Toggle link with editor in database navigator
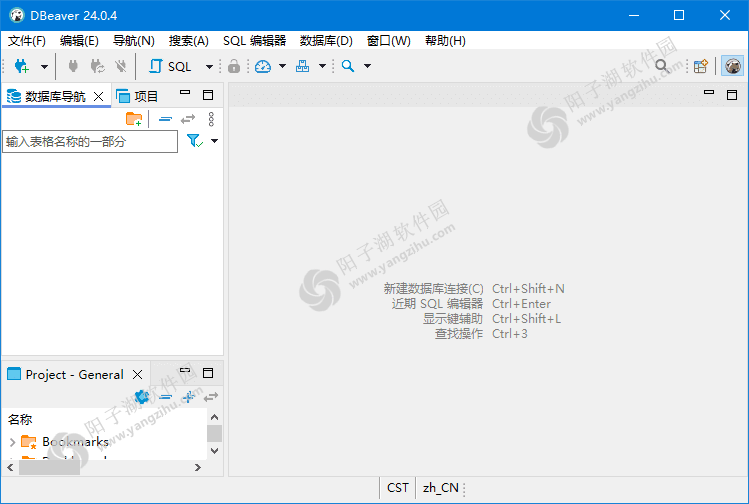 188,119
